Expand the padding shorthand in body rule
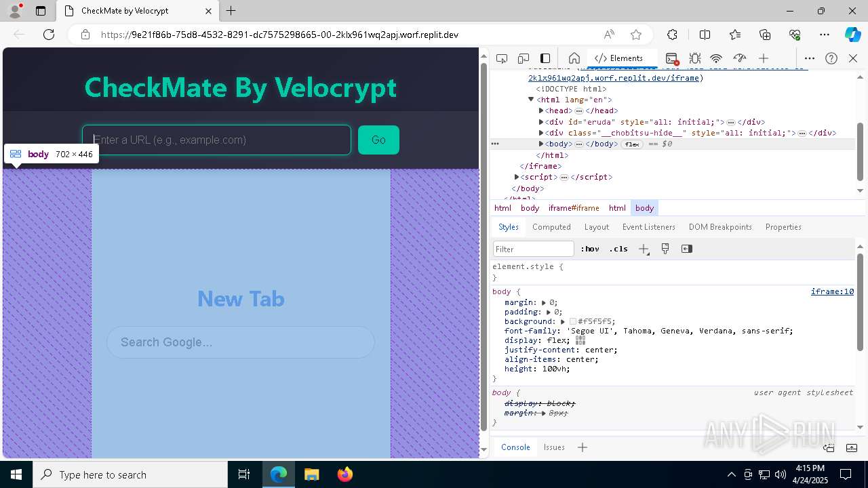Image resolution: width=868 pixels, height=488 pixels. pos(549,312)
